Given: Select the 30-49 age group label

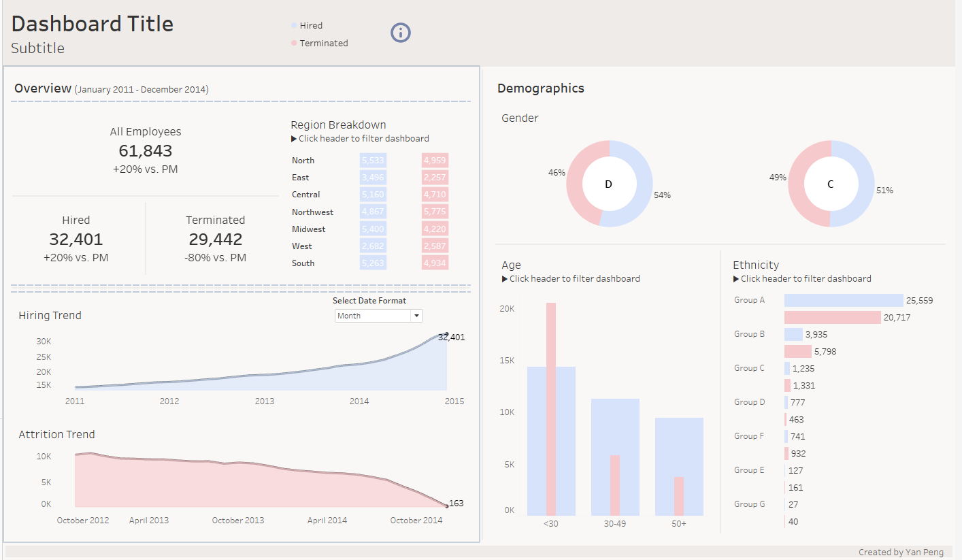Looking at the screenshot, I should pyautogui.click(x=615, y=524).
